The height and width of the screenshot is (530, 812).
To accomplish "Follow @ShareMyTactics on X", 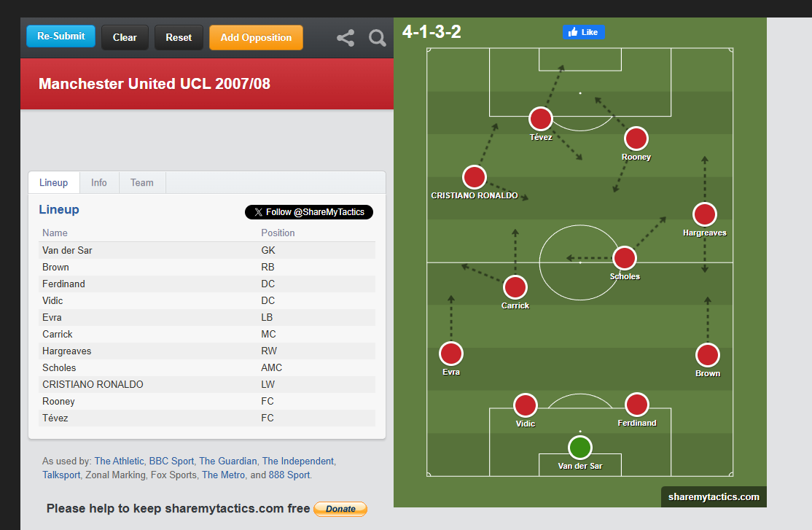I will [309, 212].
